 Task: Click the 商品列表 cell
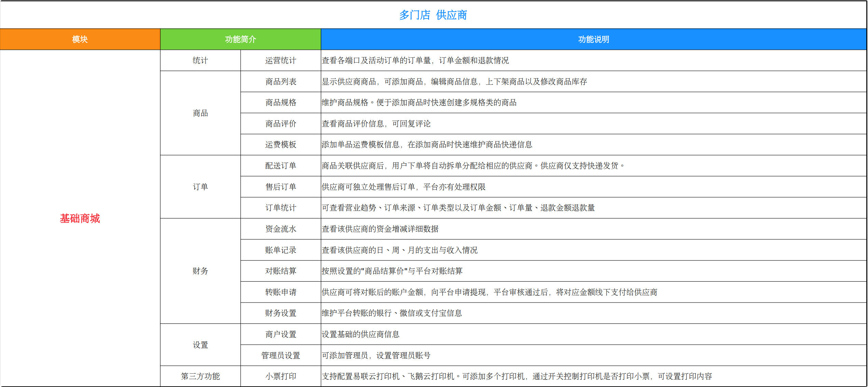point(280,81)
